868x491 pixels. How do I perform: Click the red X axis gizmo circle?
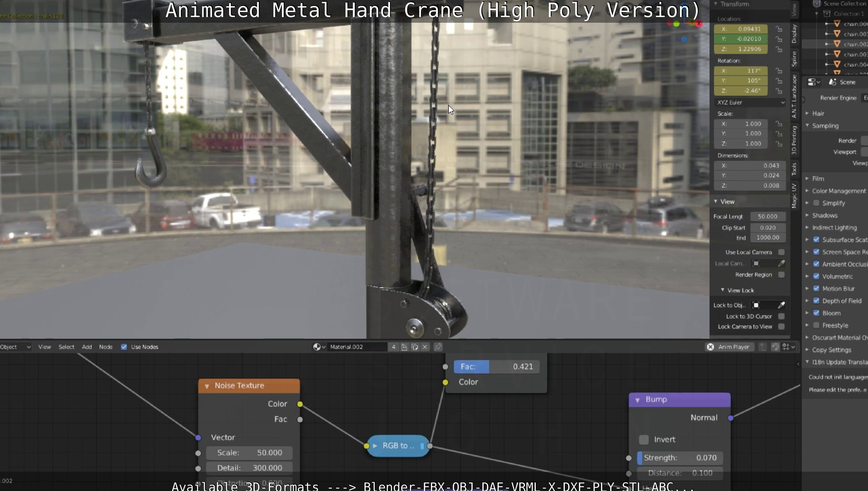pos(699,23)
